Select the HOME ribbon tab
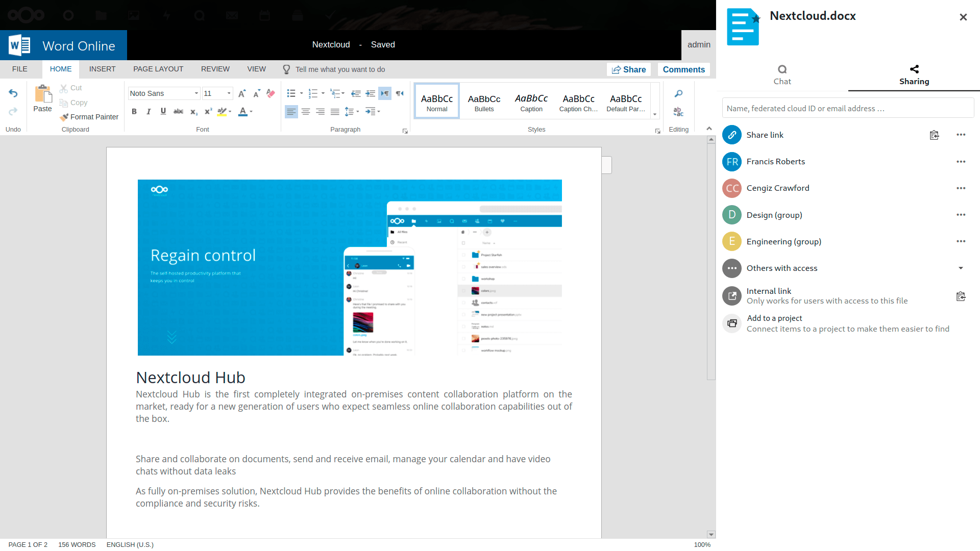 [x=61, y=69]
